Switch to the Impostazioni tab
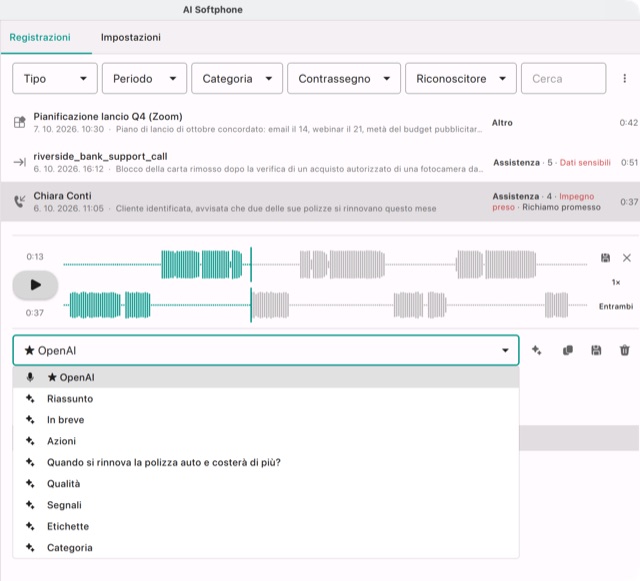 pyautogui.click(x=131, y=38)
